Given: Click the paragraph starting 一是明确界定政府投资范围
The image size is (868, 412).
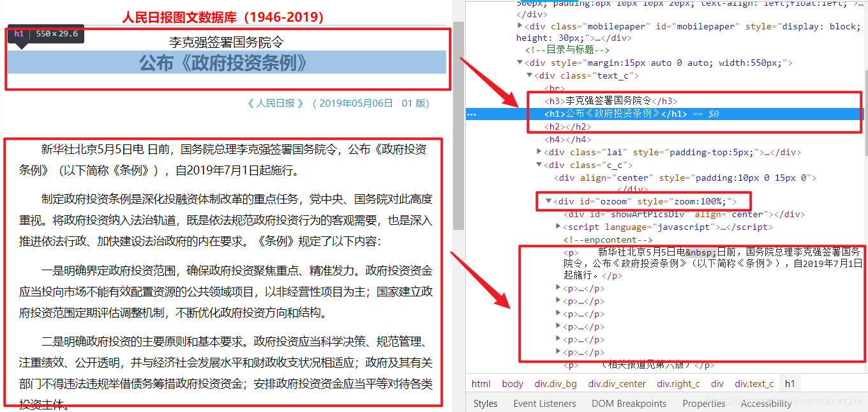Looking at the screenshot, I should point(226,291).
